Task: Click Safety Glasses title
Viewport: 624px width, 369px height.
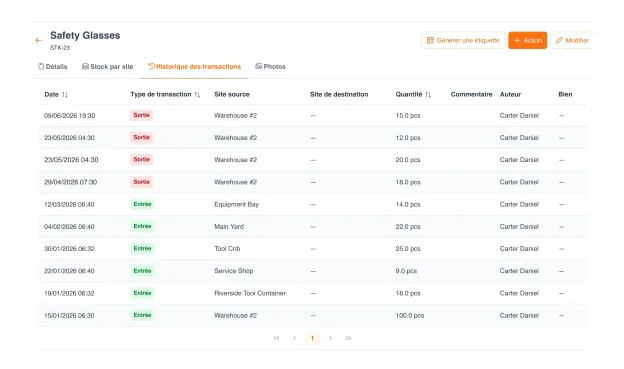Action: pos(85,35)
